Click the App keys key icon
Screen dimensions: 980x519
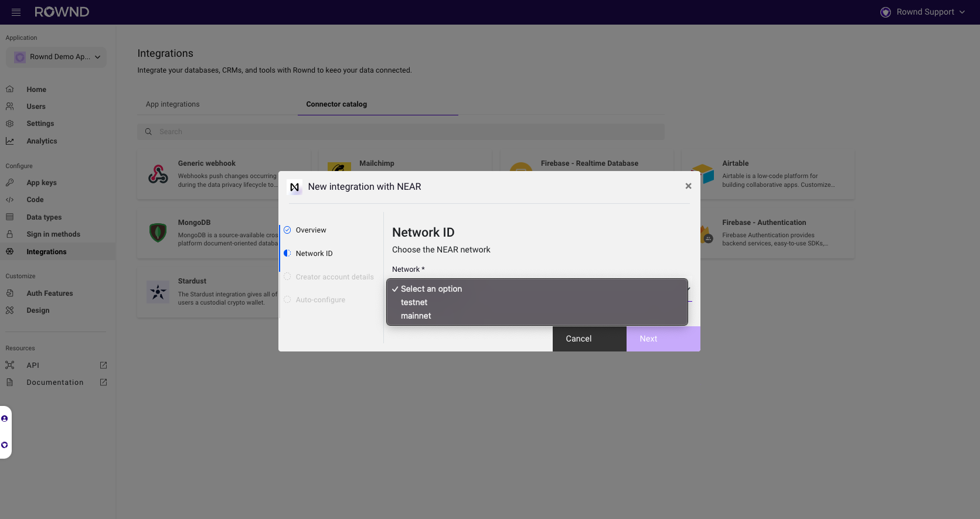[x=9, y=183]
